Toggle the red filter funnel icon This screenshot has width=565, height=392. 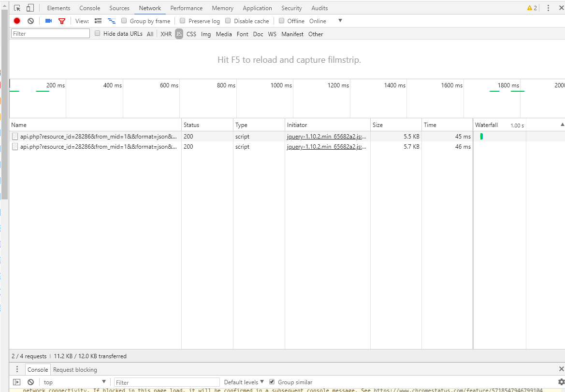tap(61, 21)
